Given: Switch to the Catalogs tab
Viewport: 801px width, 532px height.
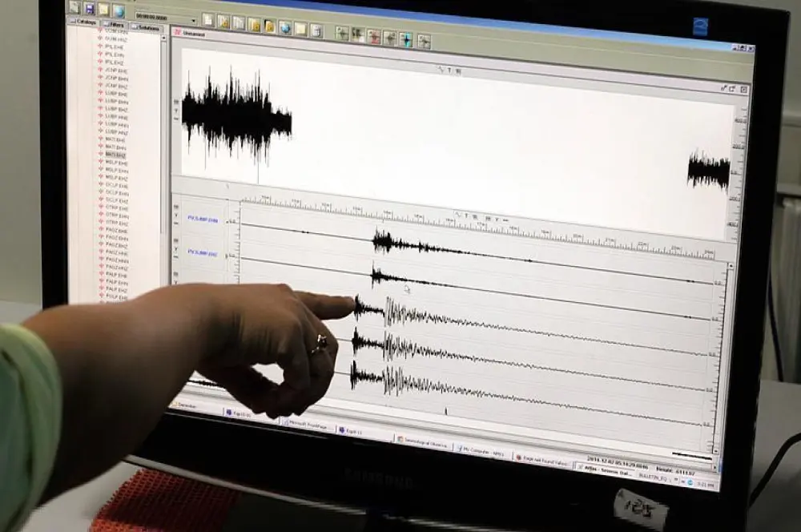Looking at the screenshot, I should click(x=84, y=22).
